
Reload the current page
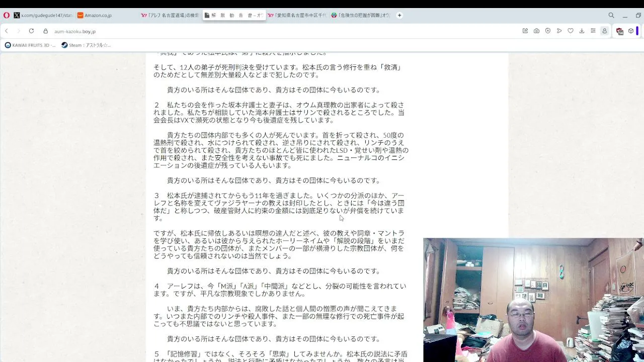[31, 31]
